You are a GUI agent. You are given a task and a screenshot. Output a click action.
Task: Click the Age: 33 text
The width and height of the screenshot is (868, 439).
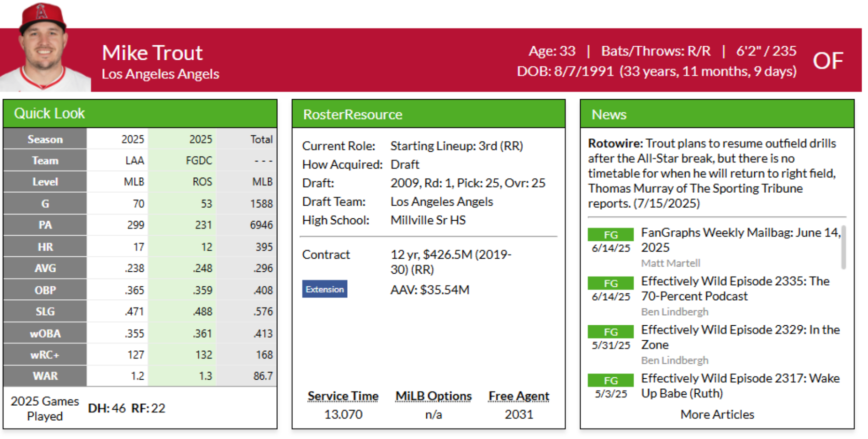point(552,51)
